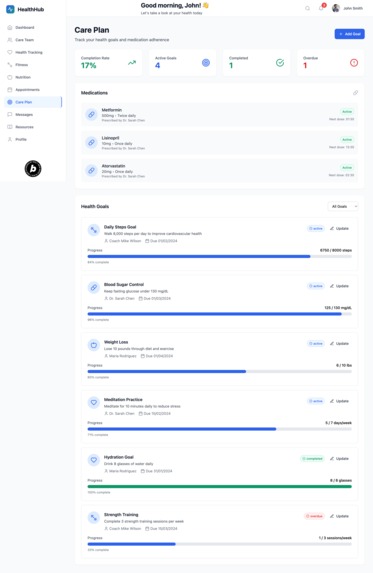Open Messages in sidebar

pyautogui.click(x=33, y=114)
